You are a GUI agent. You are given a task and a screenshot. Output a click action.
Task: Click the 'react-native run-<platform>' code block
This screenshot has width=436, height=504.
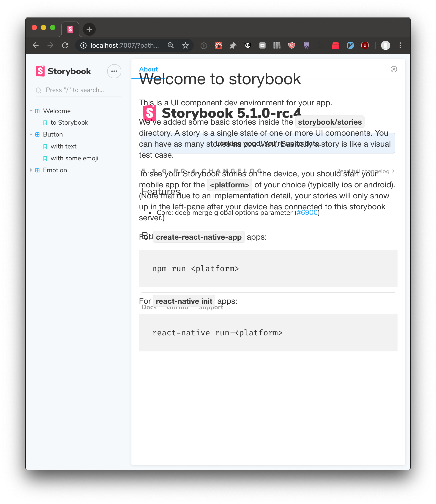tap(268, 333)
